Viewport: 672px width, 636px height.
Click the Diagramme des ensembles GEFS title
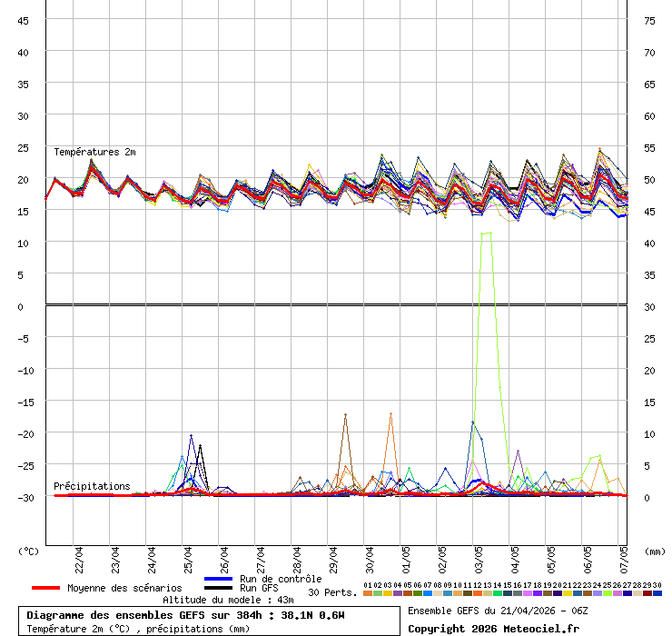point(186,615)
